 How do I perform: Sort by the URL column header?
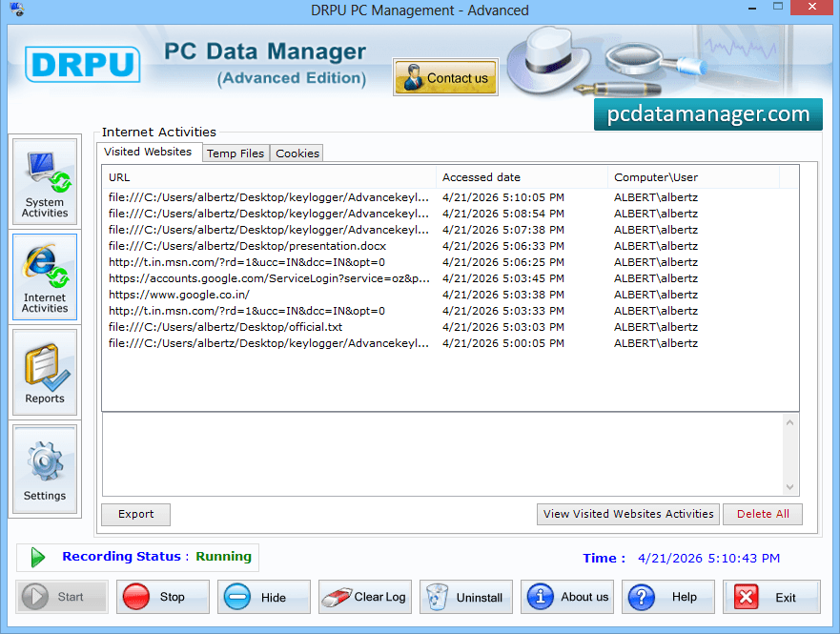tap(270, 177)
